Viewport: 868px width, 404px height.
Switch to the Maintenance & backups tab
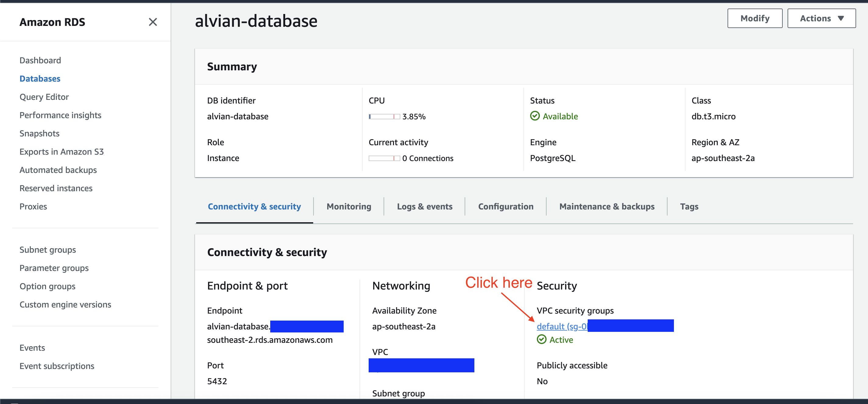[x=607, y=206]
